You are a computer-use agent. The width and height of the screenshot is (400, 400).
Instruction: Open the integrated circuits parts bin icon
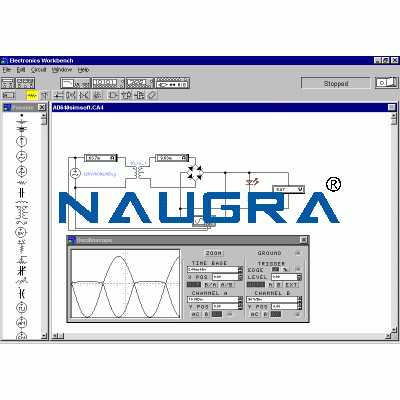click(x=151, y=95)
